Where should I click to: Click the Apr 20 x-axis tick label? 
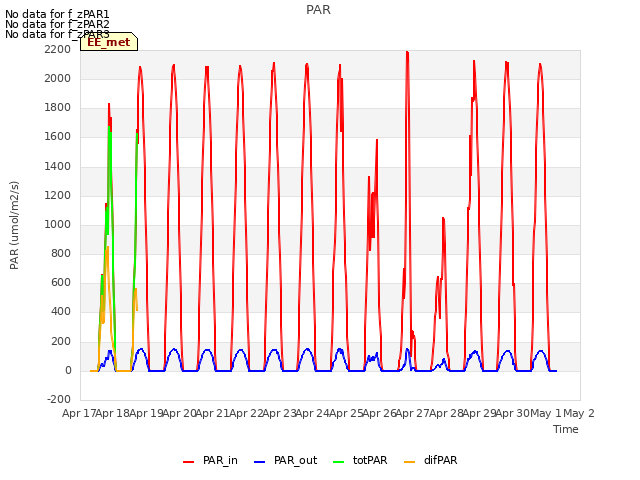(179, 413)
